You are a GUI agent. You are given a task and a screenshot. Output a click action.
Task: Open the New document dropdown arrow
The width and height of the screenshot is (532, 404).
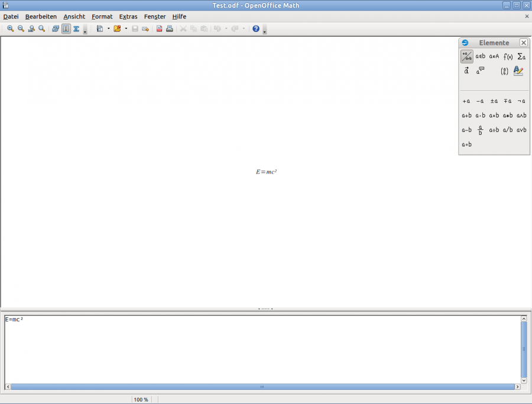coord(108,28)
